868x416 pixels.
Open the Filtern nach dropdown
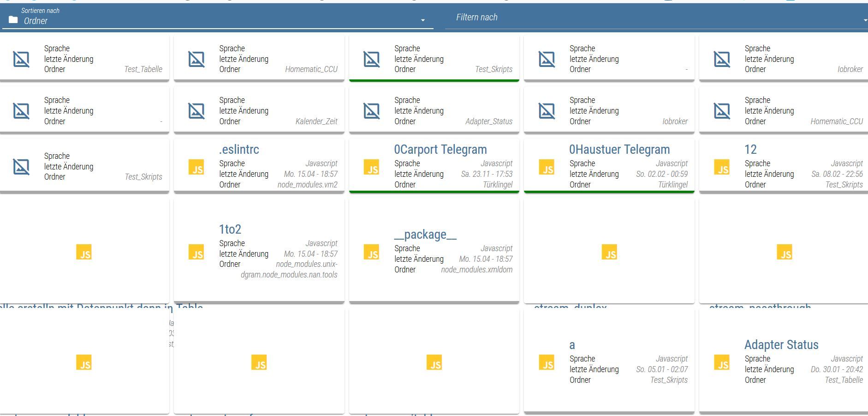pos(655,18)
